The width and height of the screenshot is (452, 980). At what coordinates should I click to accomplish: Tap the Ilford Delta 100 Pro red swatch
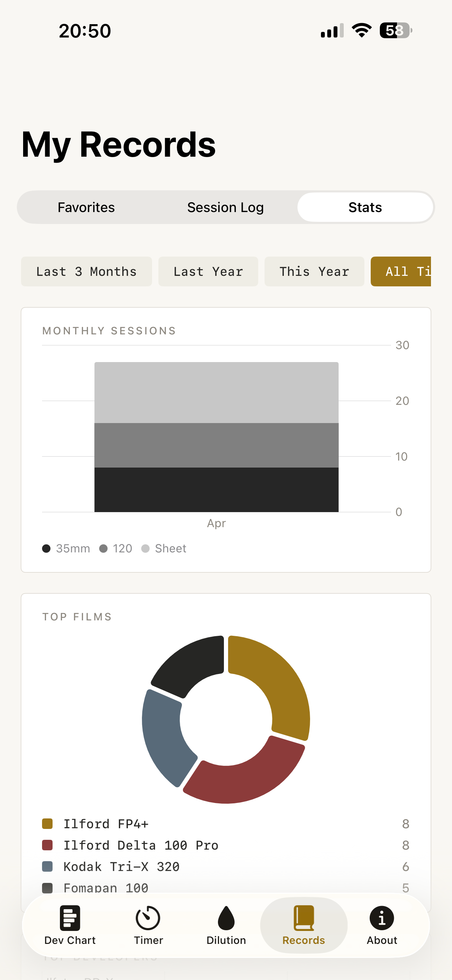[x=47, y=845]
